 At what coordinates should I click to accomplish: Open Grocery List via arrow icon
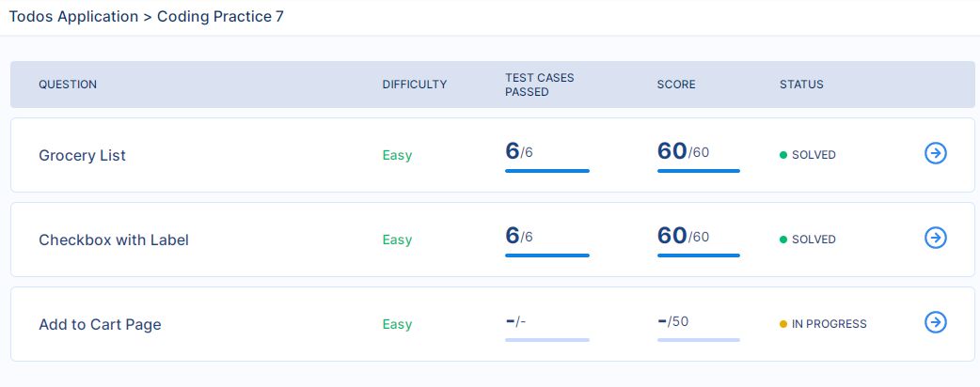pyautogui.click(x=936, y=153)
